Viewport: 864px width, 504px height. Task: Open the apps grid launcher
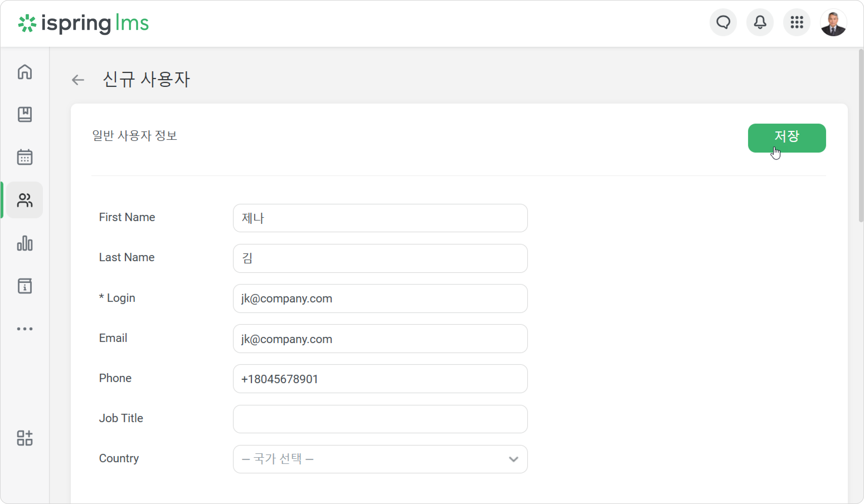(x=797, y=23)
